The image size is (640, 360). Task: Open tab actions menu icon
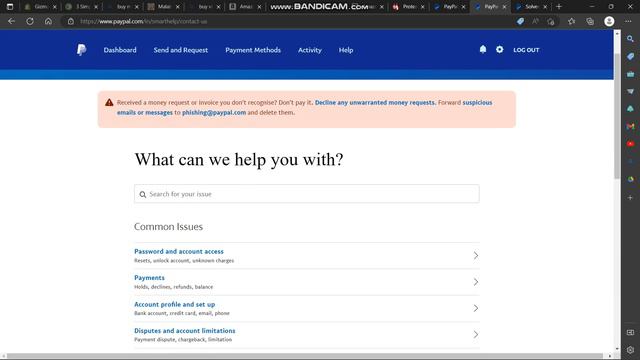(x=10, y=7)
